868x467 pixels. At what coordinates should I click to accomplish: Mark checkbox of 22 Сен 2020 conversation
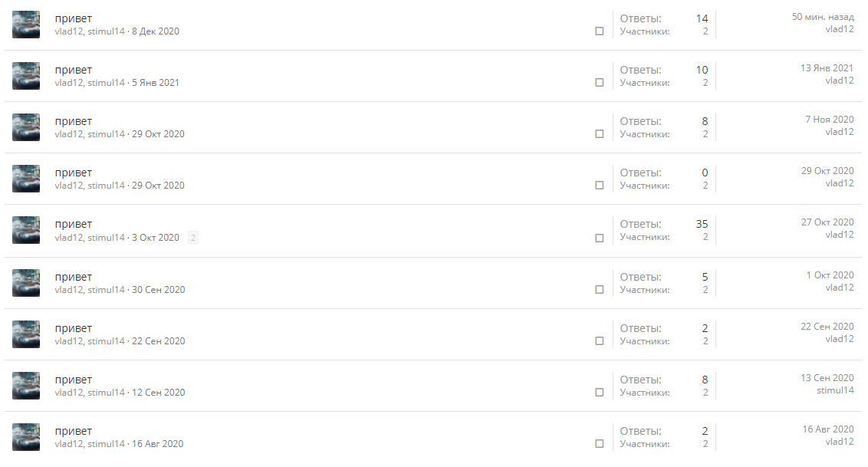tap(600, 340)
